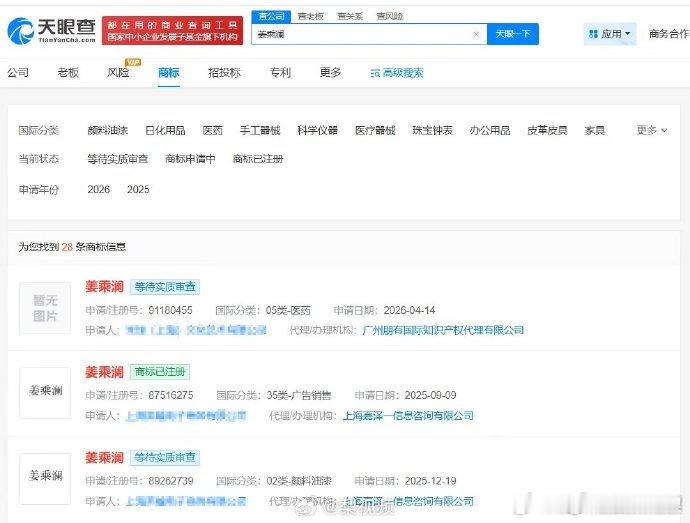Filter status by 商标已注册

point(258,159)
